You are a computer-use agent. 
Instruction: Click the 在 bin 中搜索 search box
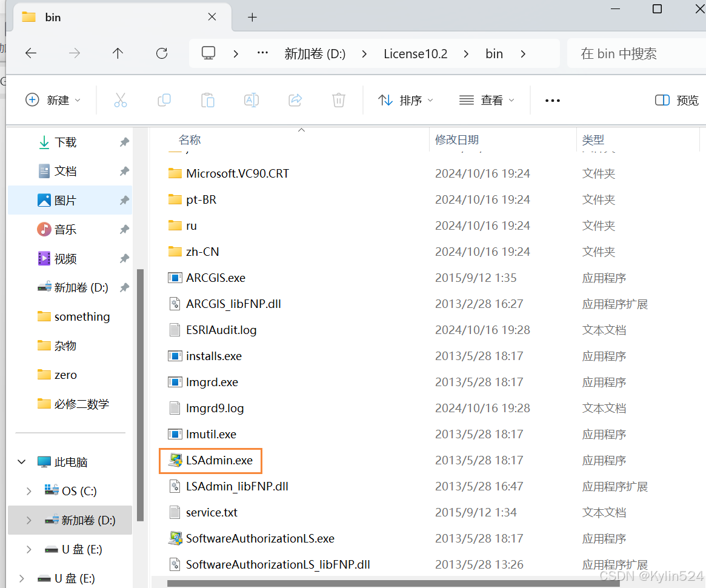point(636,54)
